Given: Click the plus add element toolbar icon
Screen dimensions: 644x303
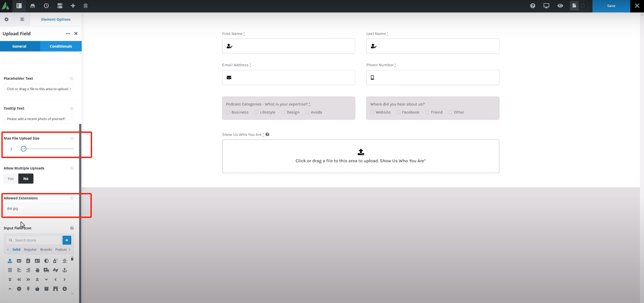Looking at the screenshot, I should [x=73, y=6].
